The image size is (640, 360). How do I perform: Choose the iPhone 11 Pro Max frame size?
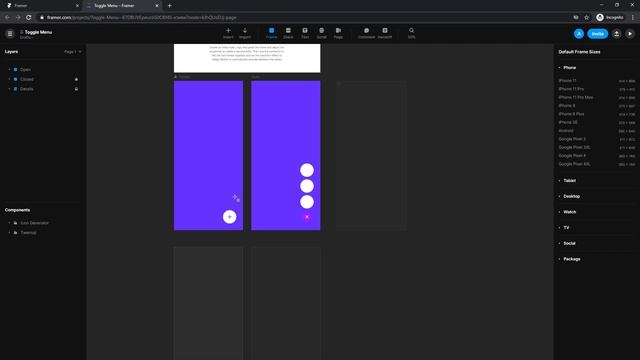click(597, 98)
